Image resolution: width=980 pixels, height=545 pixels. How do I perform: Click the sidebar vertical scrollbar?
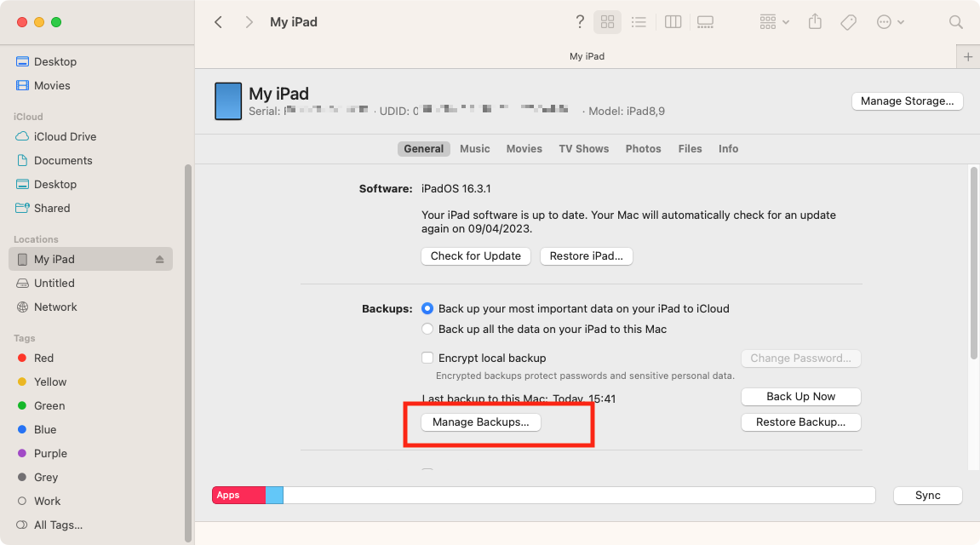188,353
